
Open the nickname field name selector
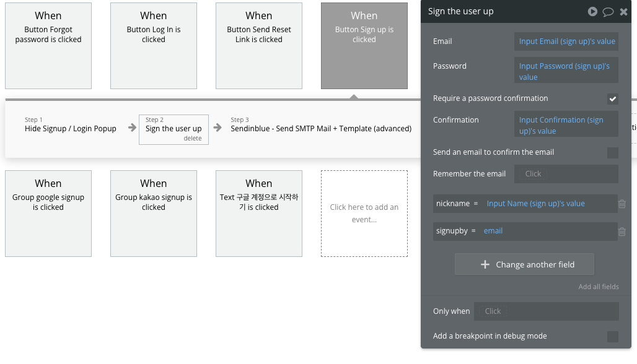(x=452, y=203)
